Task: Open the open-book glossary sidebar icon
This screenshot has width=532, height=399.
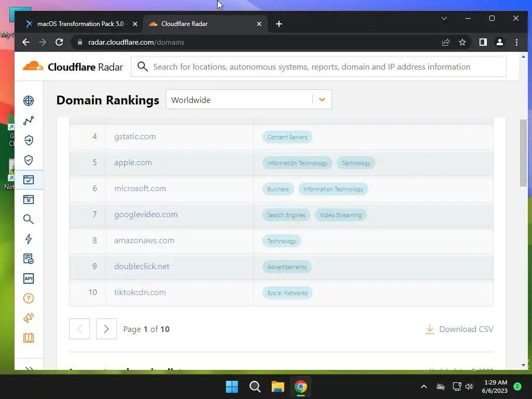Action: (x=29, y=338)
